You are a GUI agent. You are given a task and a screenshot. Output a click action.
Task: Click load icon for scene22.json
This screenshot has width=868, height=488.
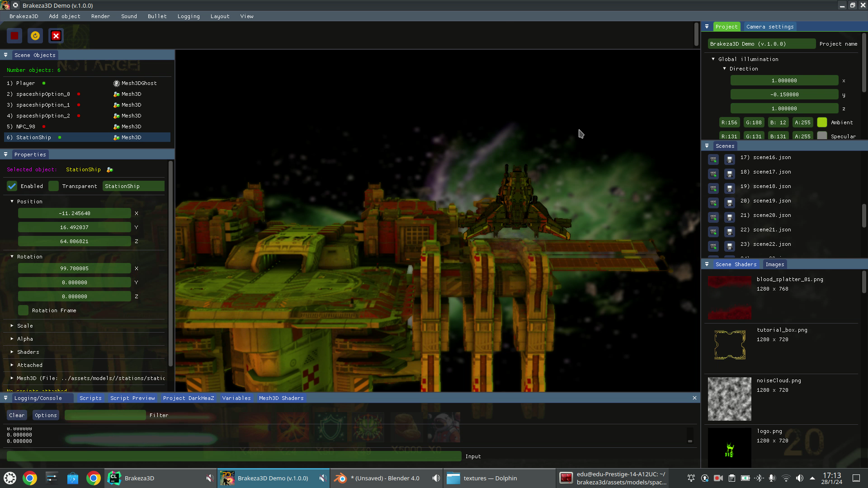pyautogui.click(x=713, y=246)
